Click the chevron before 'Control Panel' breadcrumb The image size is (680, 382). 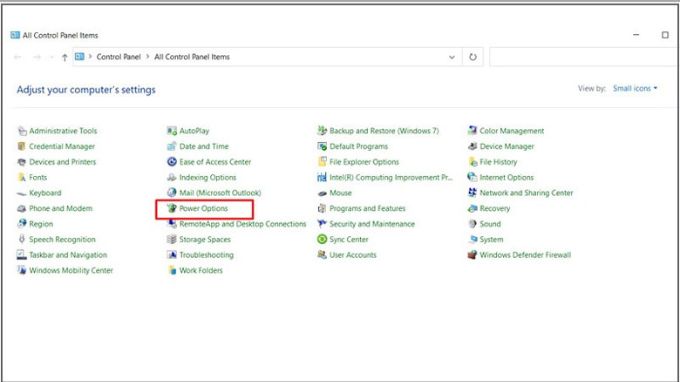pos(91,57)
